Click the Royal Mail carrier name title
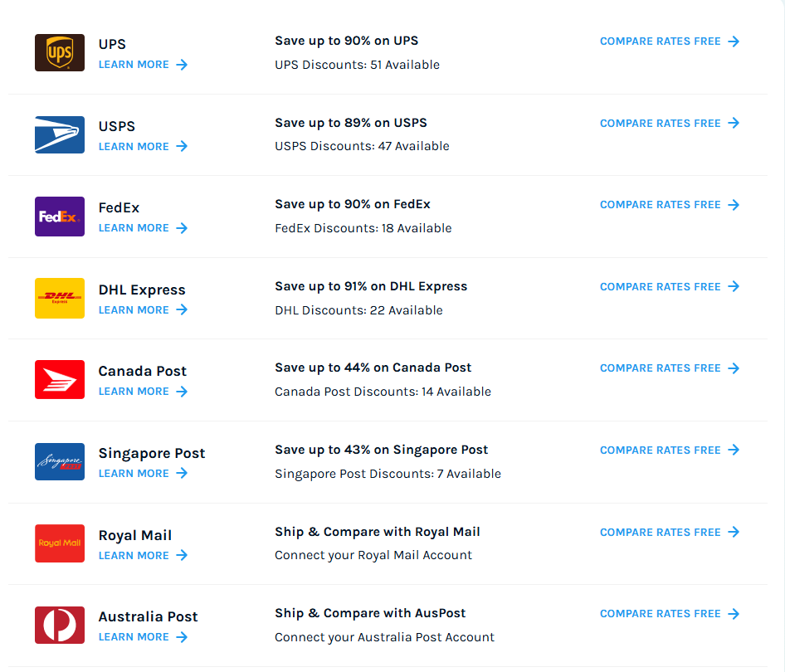 coord(135,536)
